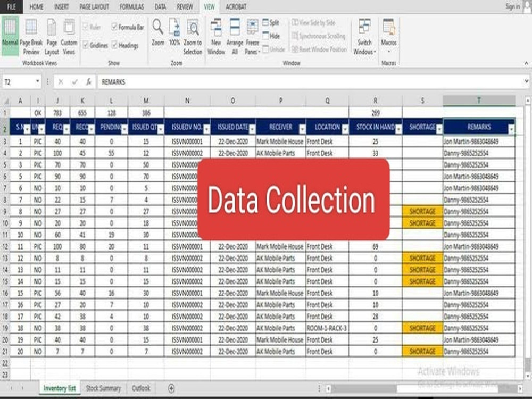Go to previous sheet tab arrow
Viewport: 532px width, 399px height.
(x=12, y=388)
